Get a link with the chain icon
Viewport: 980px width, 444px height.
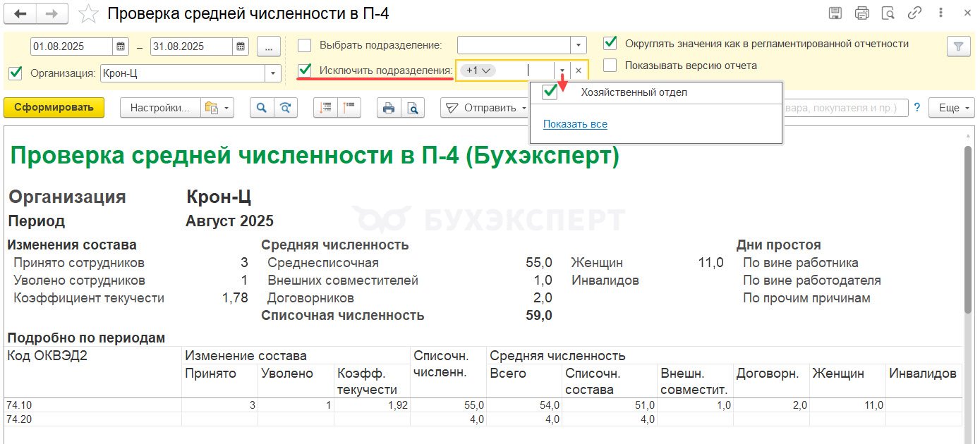(915, 13)
